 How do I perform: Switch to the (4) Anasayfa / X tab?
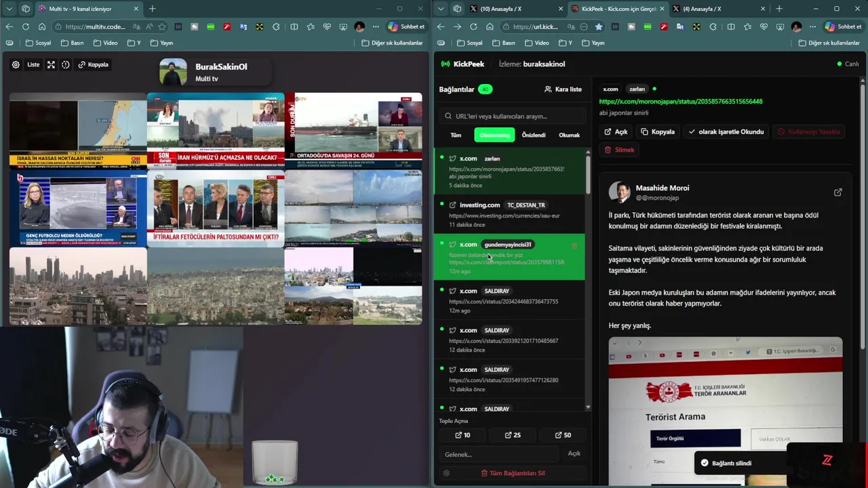pos(719,9)
